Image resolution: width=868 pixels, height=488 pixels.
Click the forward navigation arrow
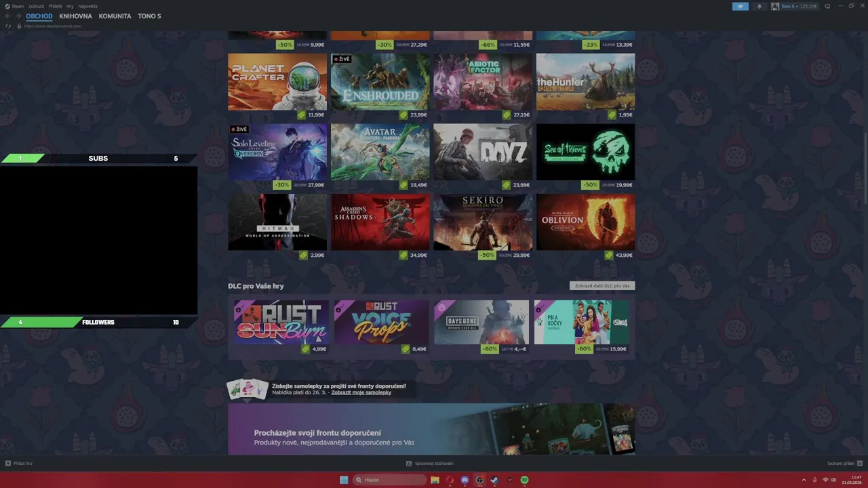pos(18,16)
